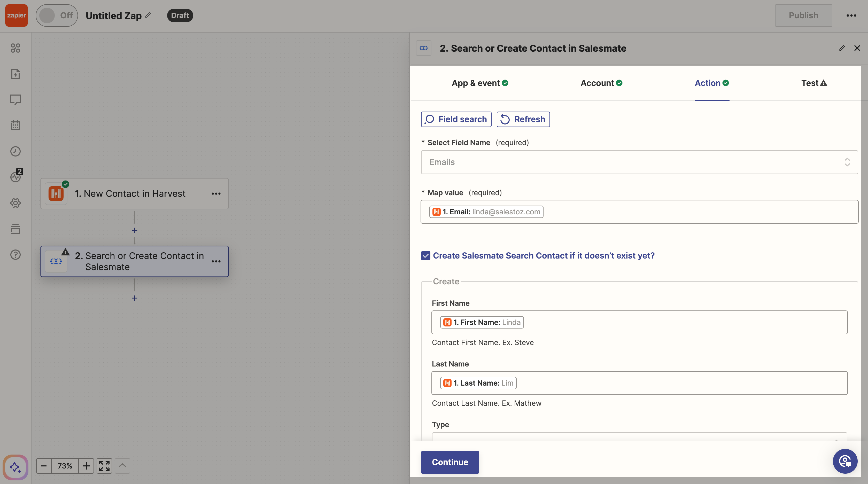
Task: Select the Search or Create Contact step card
Action: 134,261
